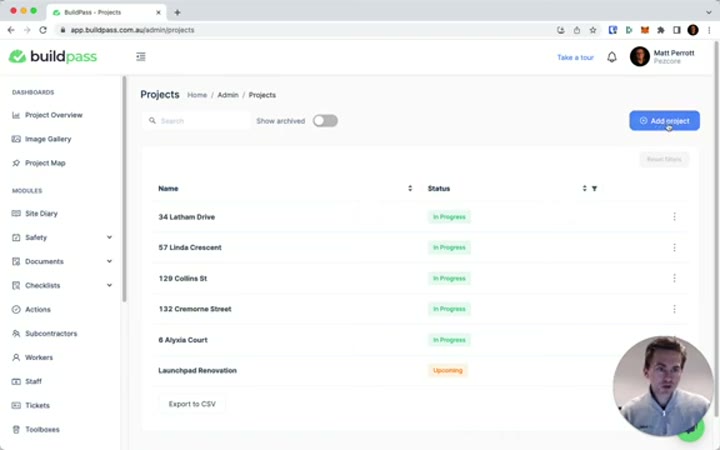This screenshot has width=720, height=450.
Task: Sort by Name column arrows
Action: tap(410, 188)
